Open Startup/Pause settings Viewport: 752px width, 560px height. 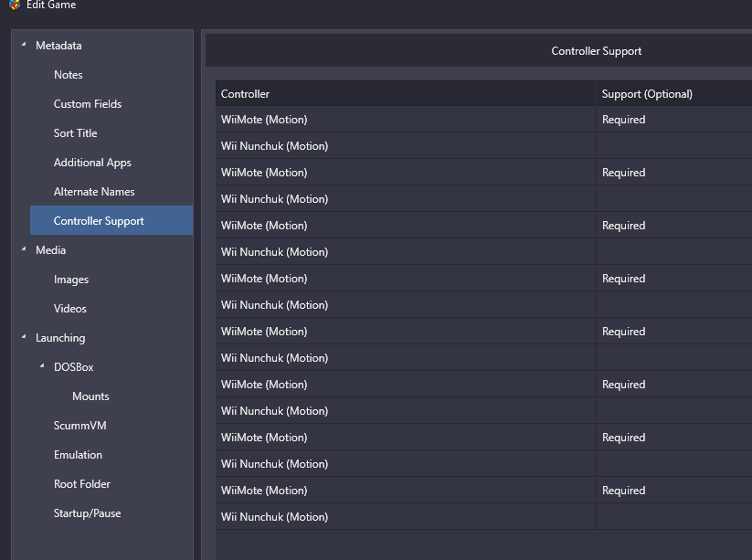point(88,513)
